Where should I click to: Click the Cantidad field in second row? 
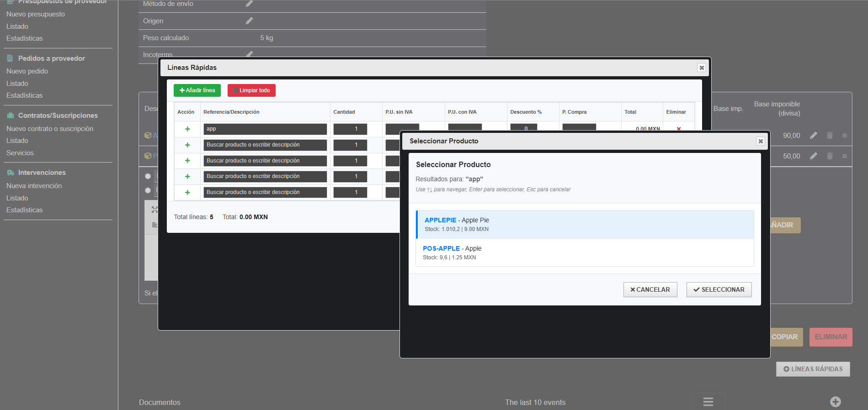click(x=350, y=145)
